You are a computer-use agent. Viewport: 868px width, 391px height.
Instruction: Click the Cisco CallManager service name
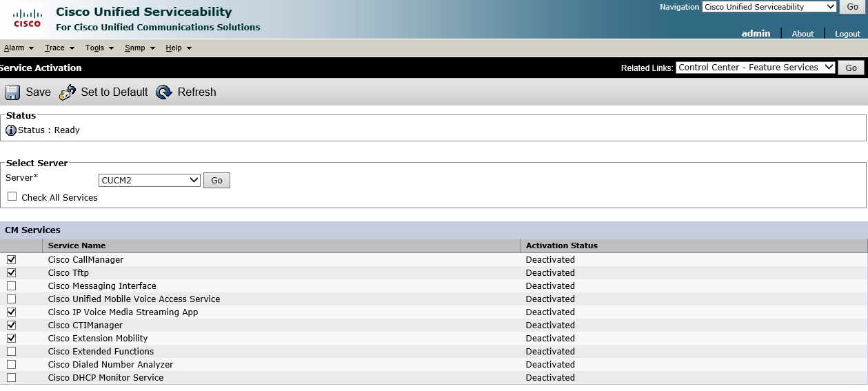click(85, 260)
